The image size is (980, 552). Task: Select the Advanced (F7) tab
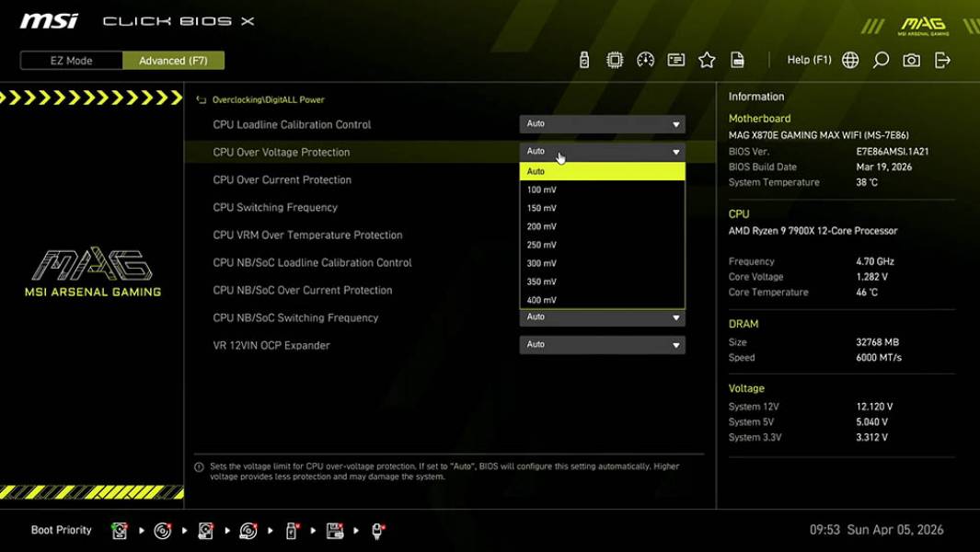click(x=174, y=60)
